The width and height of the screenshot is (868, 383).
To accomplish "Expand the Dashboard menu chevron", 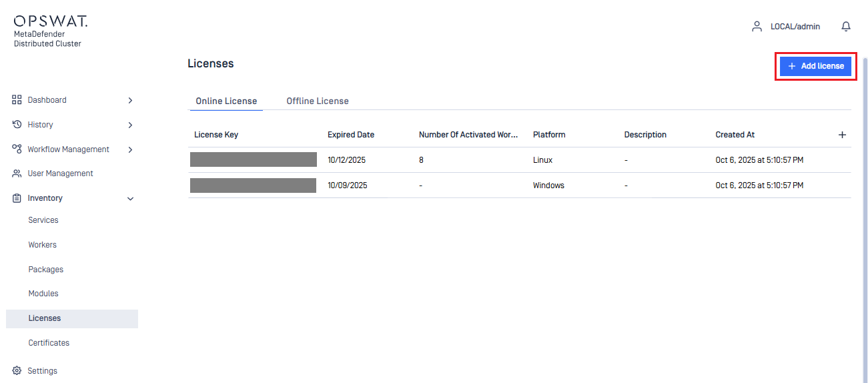I will (130, 100).
